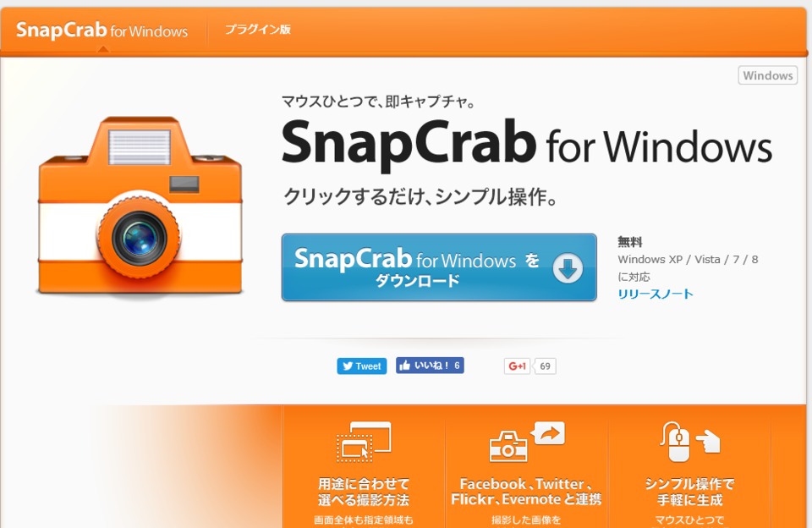Click the いいね！ like button
This screenshot has width=812, height=528.
(430, 366)
